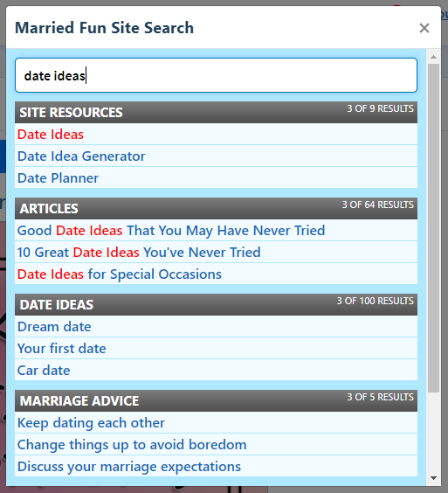Select the 'Your first date' idea
Image resolution: width=448 pixels, height=493 pixels.
(x=62, y=349)
